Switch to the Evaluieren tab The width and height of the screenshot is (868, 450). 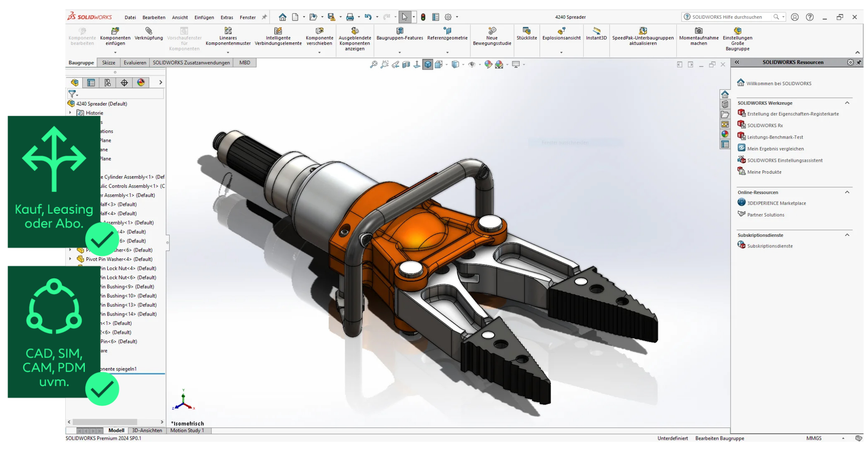pos(135,63)
